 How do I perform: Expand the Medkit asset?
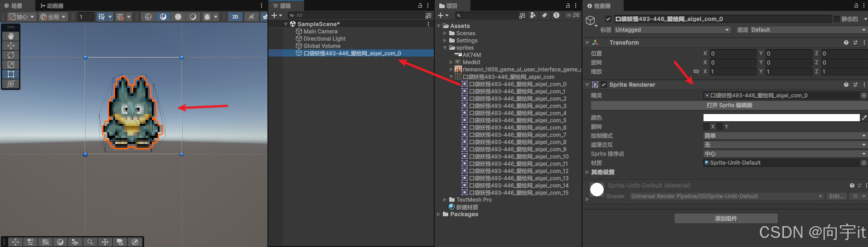click(x=451, y=62)
